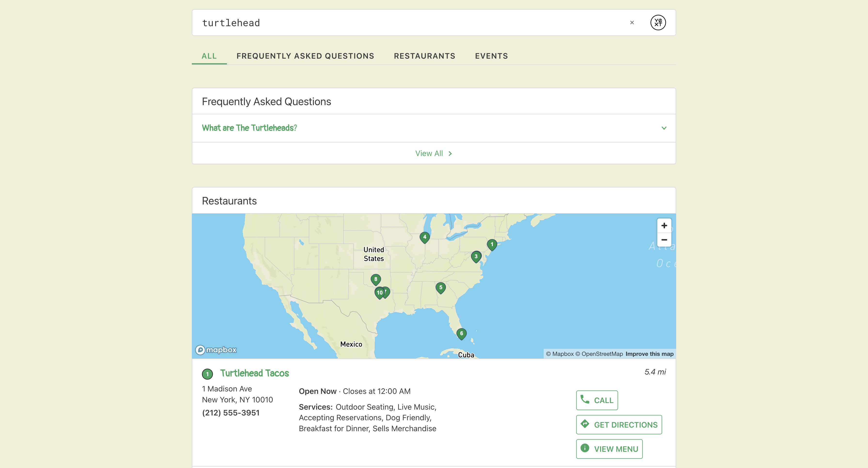Click the GET DIRECTIONS button
Screen dimensions: 868x468
point(619,425)
